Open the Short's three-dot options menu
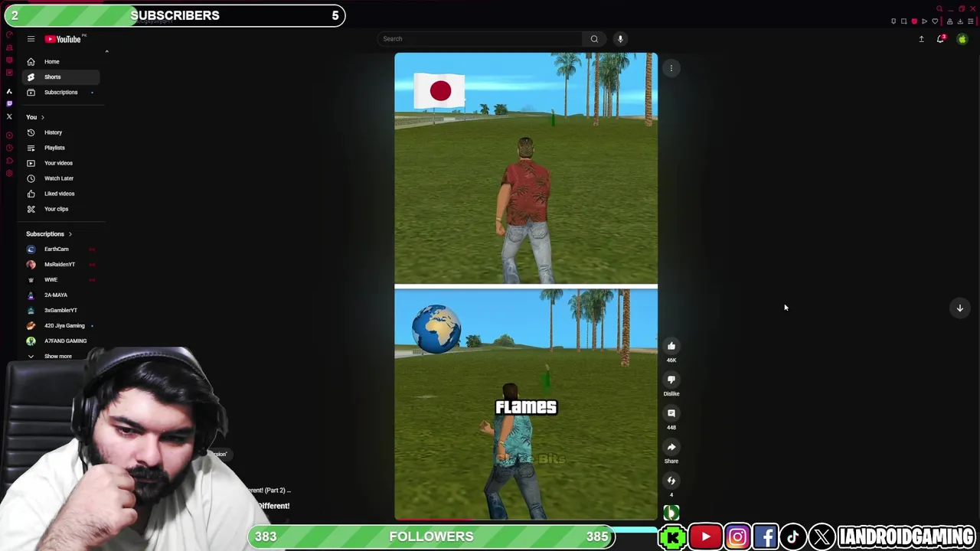Viewport: 980px width, 551px height. point(671,68)
